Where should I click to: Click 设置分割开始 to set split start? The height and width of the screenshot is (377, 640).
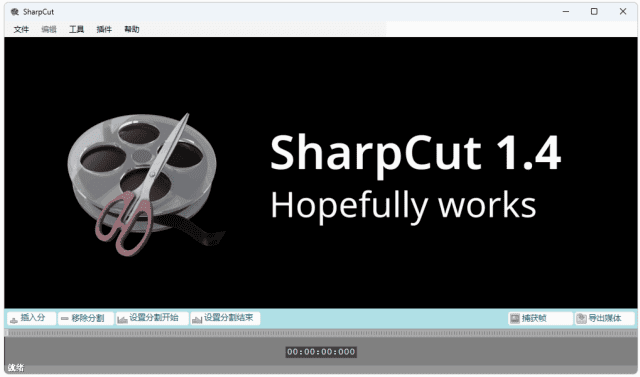pyautogui.click(x=152, y=318)
